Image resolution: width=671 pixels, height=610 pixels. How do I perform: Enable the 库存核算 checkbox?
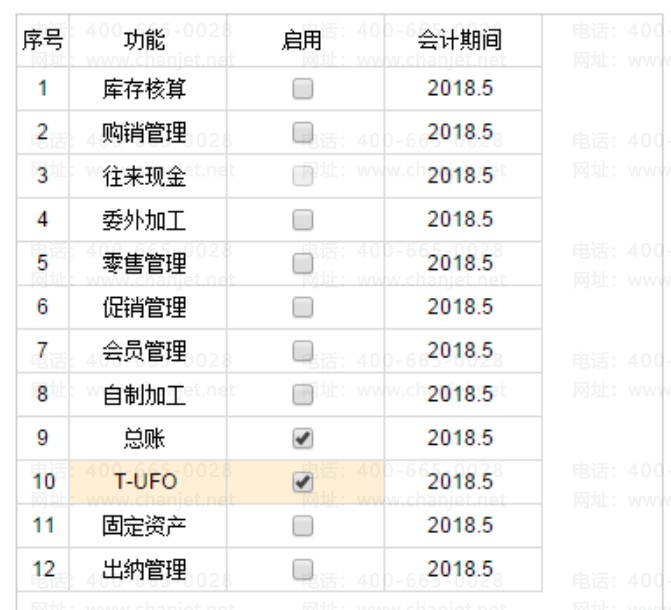tap(302, 89)
